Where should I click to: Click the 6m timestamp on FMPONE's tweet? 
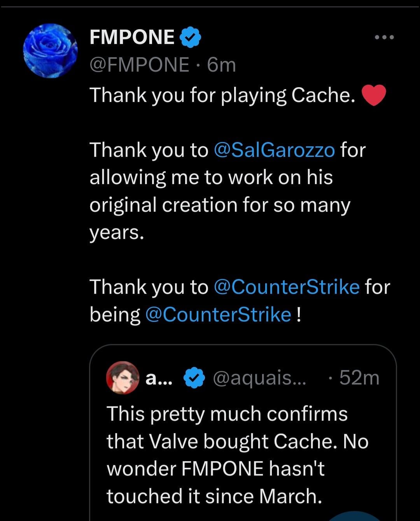(220, 65)
